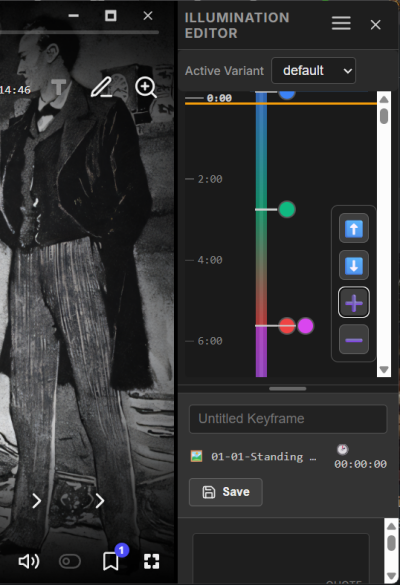
Task: Focus the Untitled Keyframe name field
Action: click(288, 419)
